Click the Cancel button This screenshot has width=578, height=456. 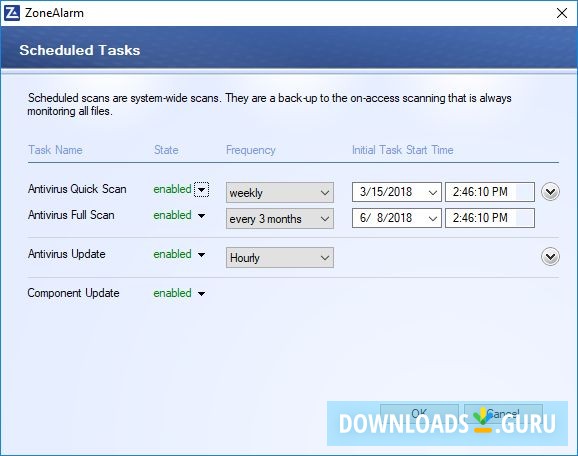click(x=503, y=414)
